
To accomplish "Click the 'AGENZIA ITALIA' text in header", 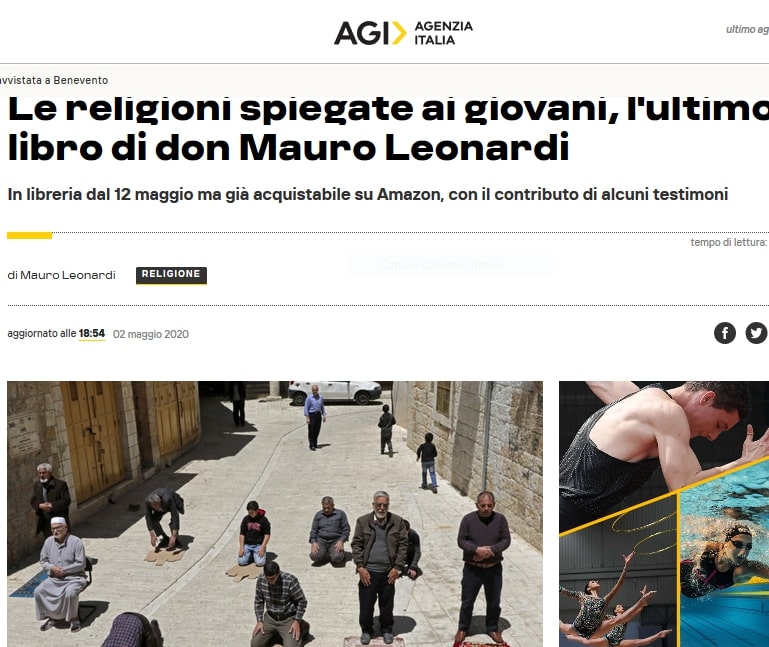I will (444, 33).
